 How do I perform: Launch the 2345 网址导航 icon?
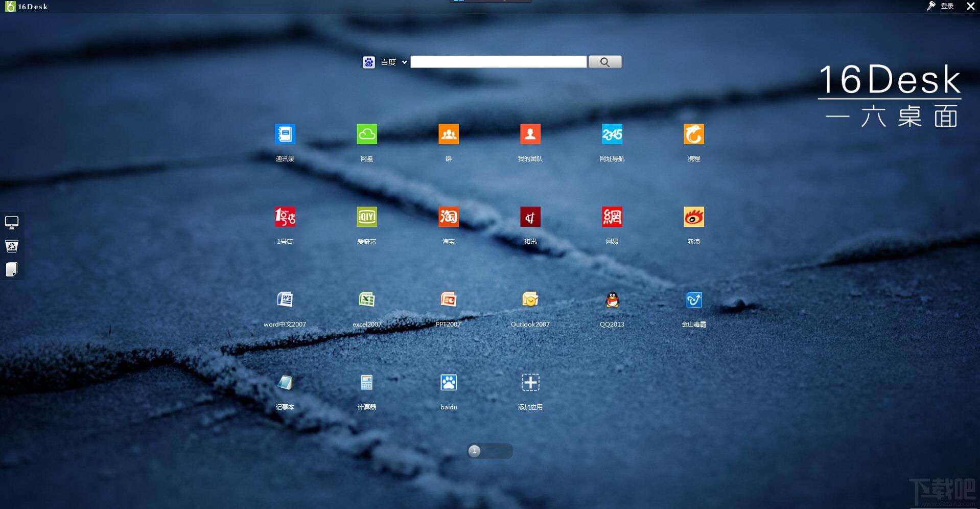612,134
